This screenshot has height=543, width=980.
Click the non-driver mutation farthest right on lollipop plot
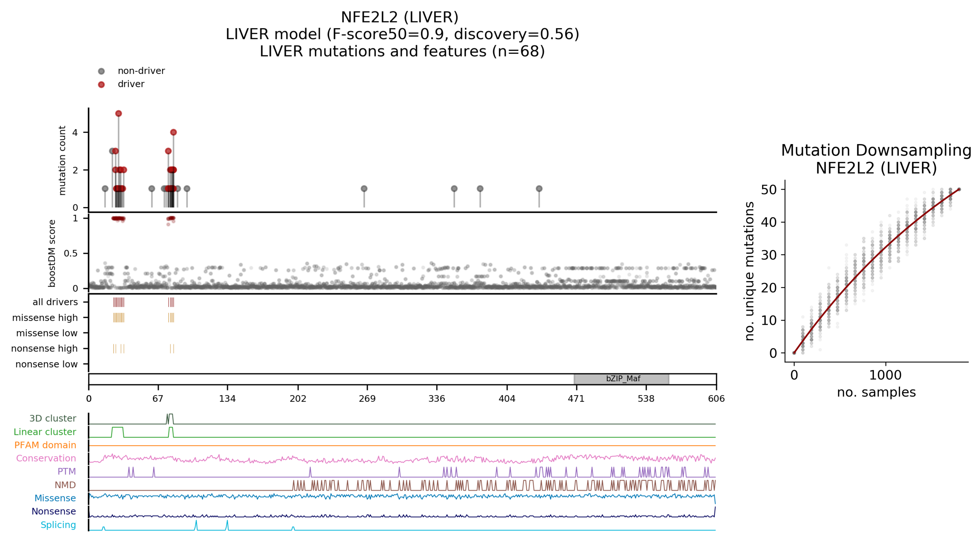click(539, 189)
